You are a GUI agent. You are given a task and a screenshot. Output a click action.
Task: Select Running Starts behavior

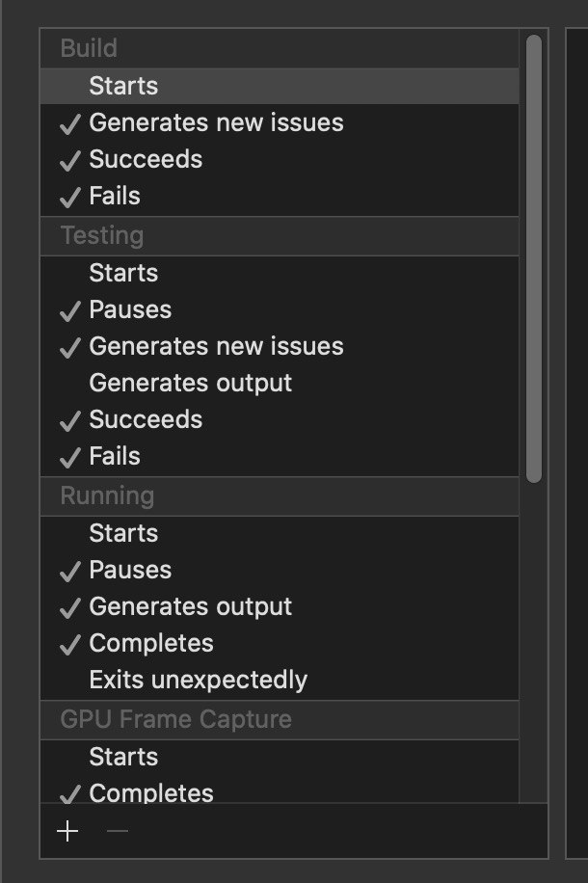(123, 533)
